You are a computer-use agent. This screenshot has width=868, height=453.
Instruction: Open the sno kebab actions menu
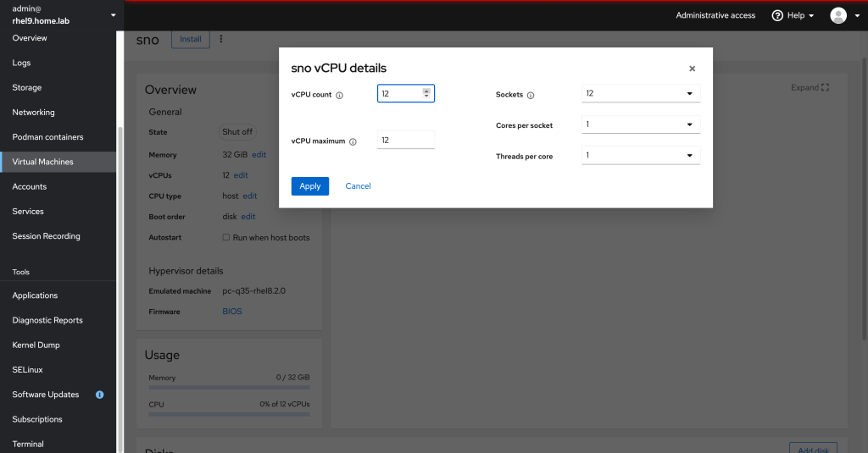coord(221,39)
